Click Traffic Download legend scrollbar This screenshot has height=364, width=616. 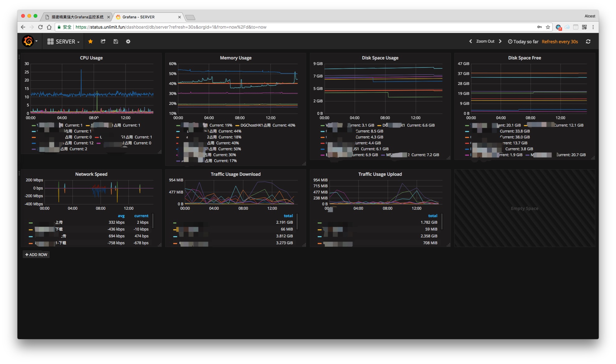pos(297,222)
